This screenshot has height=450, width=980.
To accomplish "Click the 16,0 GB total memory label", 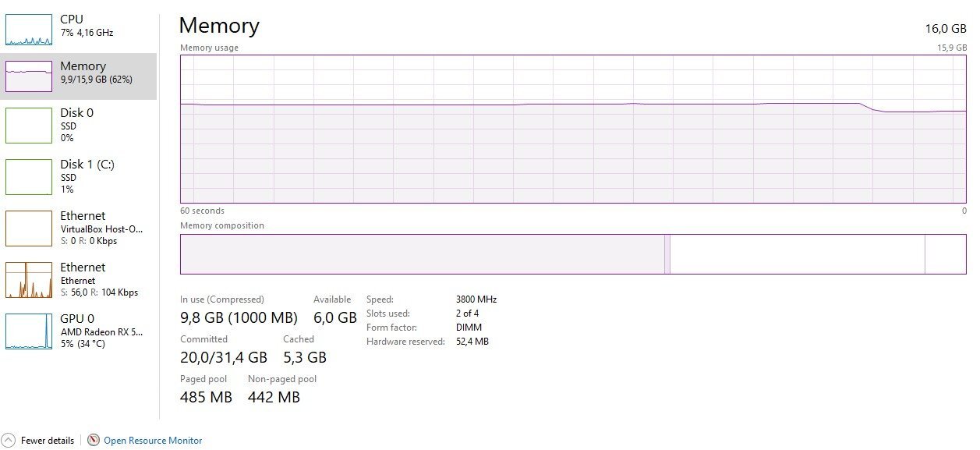I will (x=946, y=29).
